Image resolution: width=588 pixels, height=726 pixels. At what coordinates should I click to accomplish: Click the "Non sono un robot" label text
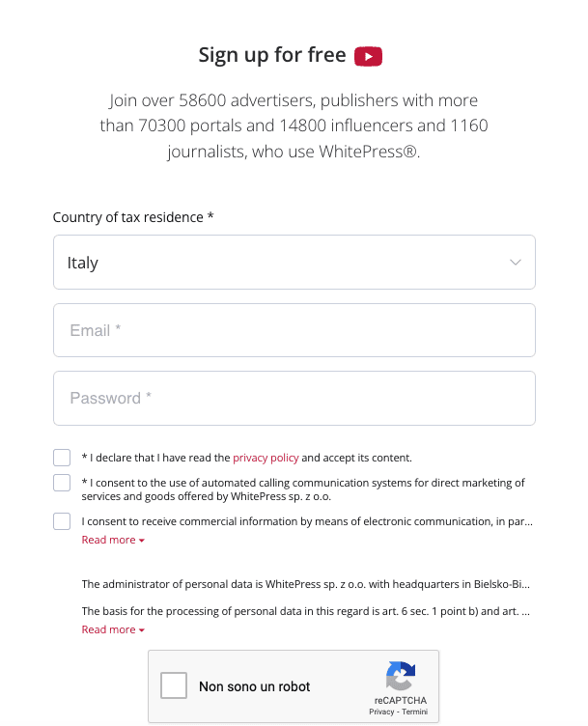point(255,686)
